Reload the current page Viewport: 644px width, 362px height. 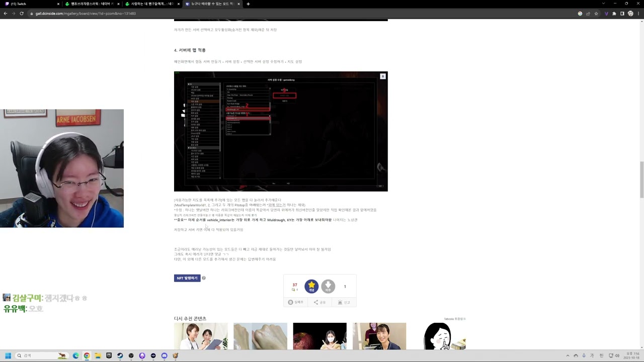22,14
